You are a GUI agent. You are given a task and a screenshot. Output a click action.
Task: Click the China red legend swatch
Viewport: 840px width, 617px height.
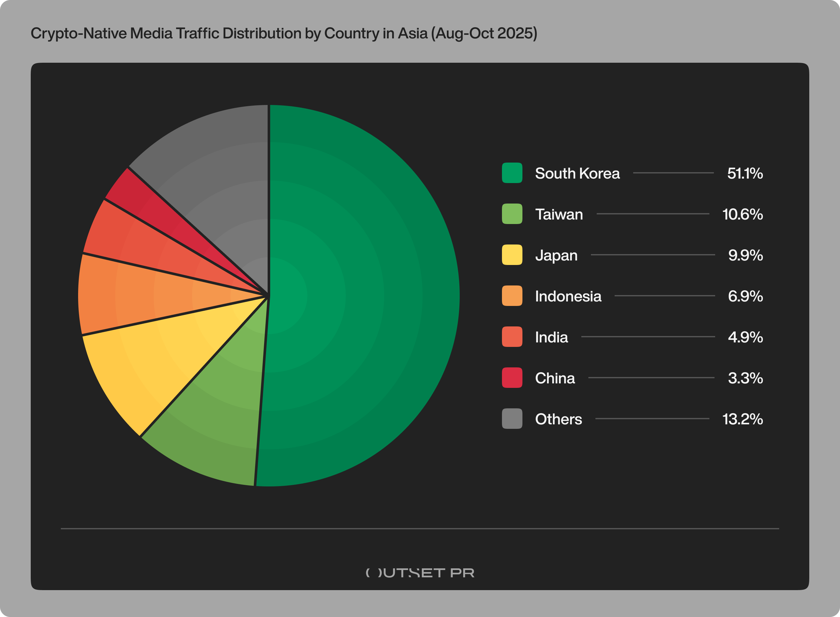pyautogui.click(x=512, y=378)
